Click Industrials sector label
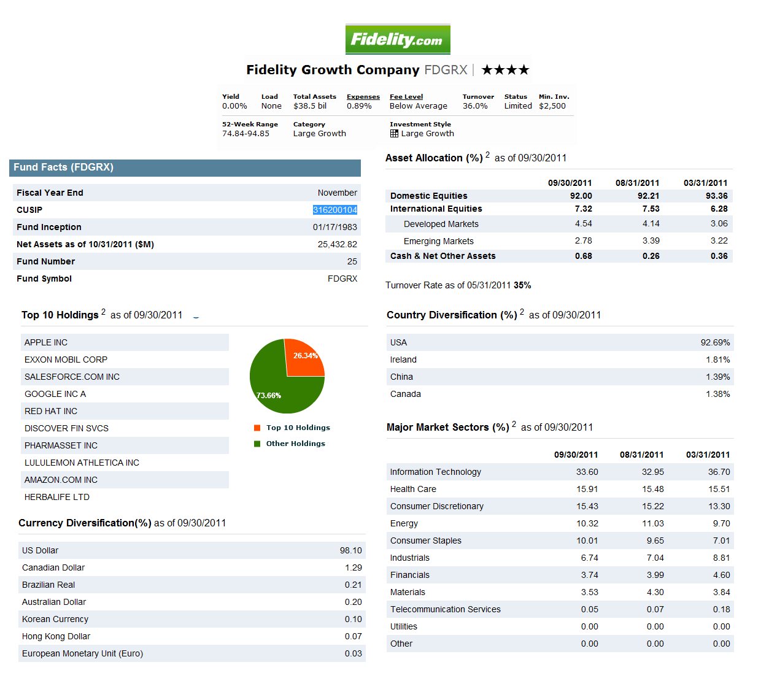Screen dimensions: 769x700 tap(410, 558)
